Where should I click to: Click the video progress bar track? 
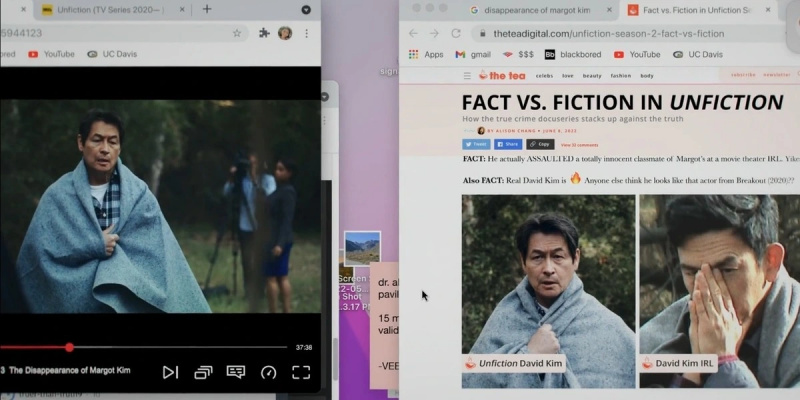pos(144,347)
